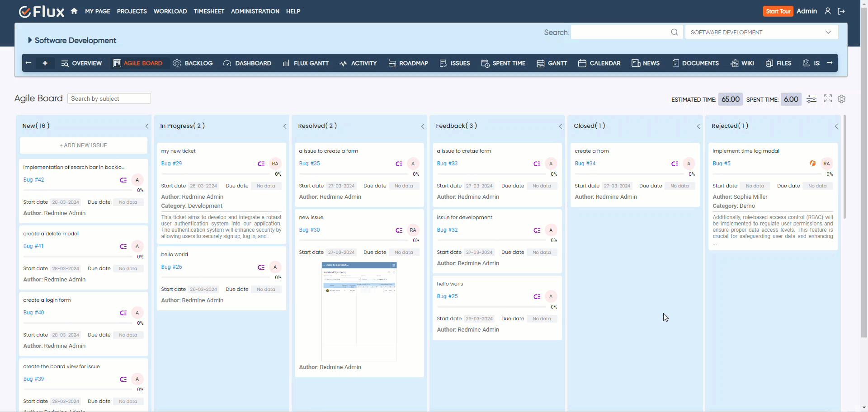Open the board filter options icon
868x412 pixels.
[811, 99]
